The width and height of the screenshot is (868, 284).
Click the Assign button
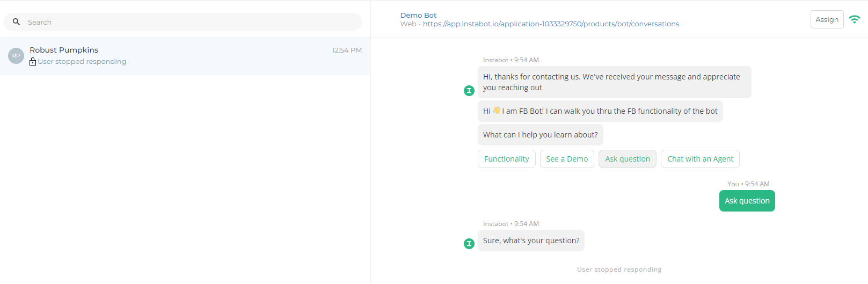827,19
